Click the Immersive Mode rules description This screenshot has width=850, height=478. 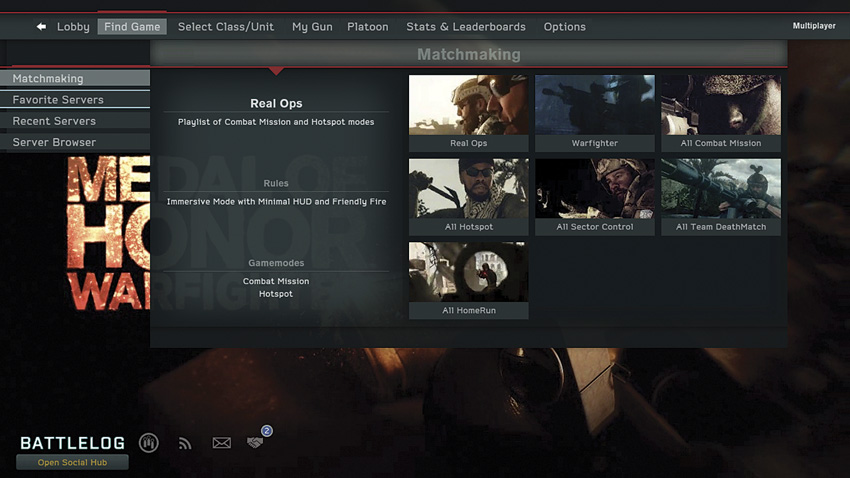(276, 202)
